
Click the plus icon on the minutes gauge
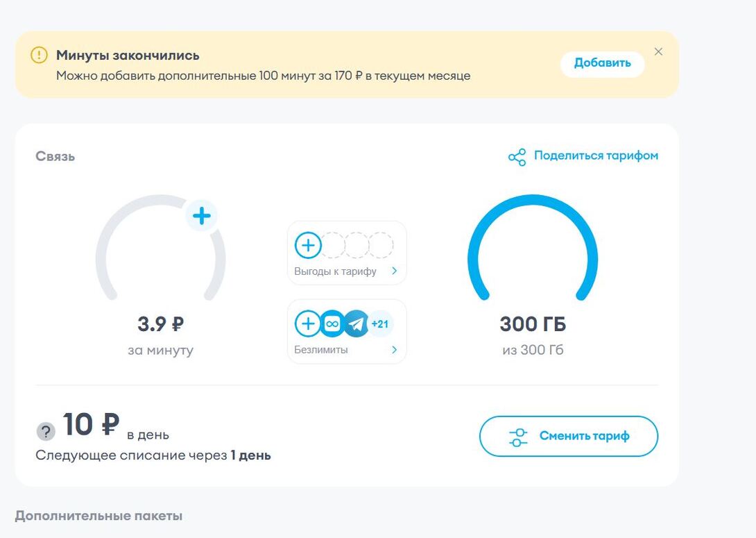201,216
